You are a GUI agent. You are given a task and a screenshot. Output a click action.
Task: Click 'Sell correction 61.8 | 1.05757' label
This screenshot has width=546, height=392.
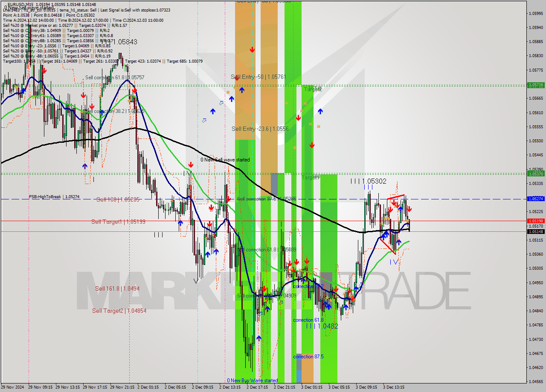[115, 78]
